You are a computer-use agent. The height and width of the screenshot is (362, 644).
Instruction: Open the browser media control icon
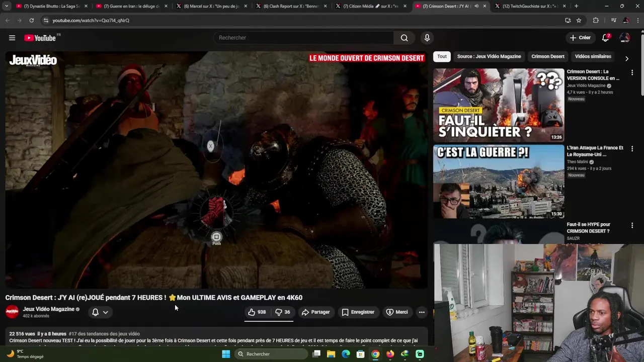click(x=613, y=20)
